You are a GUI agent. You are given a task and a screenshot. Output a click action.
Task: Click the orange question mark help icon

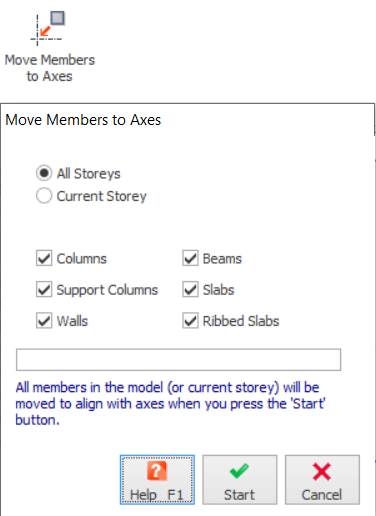(157, 471)
